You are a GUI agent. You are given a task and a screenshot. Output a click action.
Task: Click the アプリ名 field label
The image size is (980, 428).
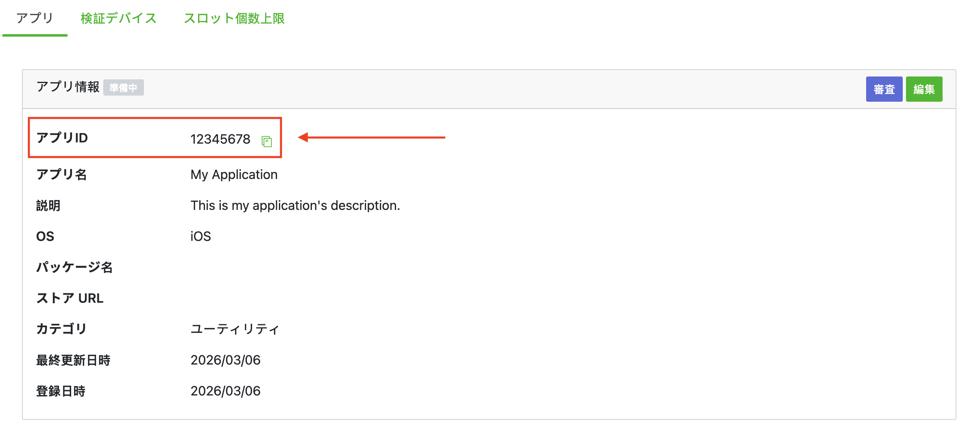pyautogui.click(x=61, y=175)
